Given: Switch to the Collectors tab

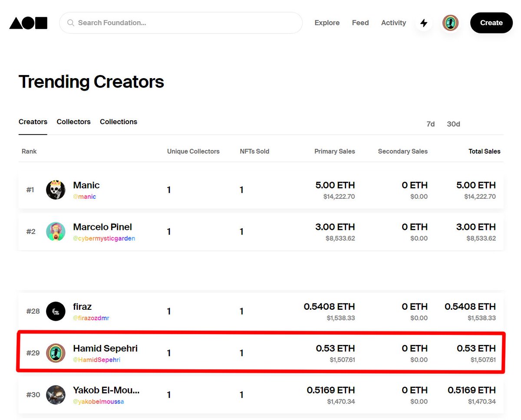Looking at the screenshot, I should (x=73, y=122).
